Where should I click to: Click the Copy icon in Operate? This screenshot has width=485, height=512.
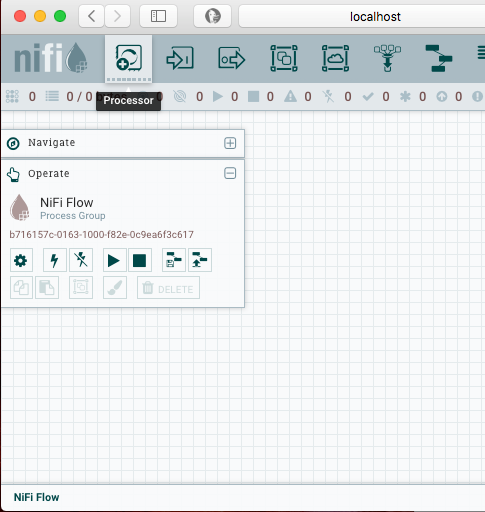pyautogui.click(x=21, y=287)
